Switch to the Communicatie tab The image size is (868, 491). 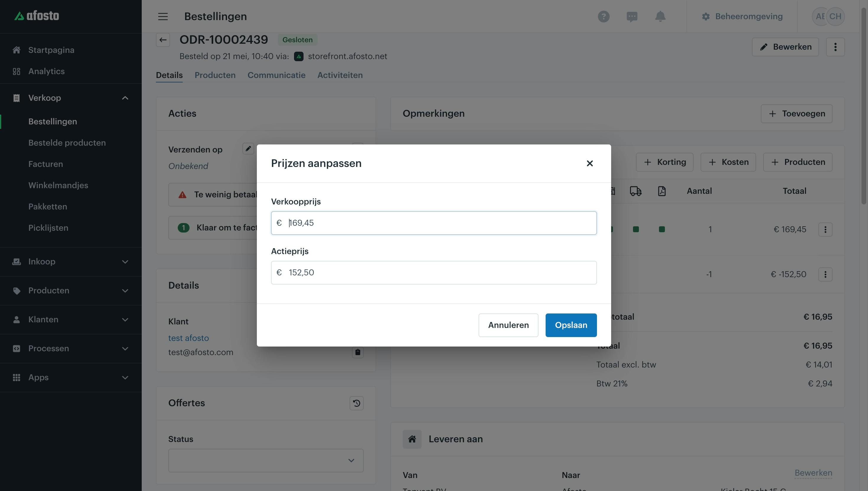[276, 75]
